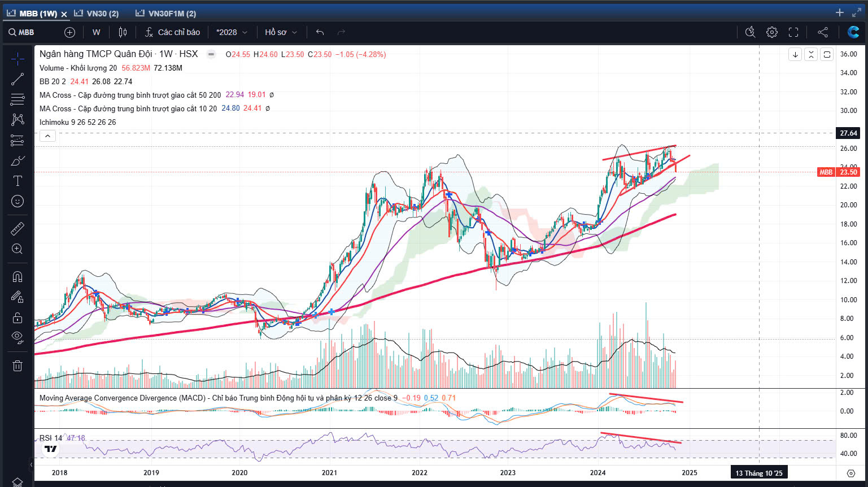Select the ruler measure tool
This screenshot has width=868, height=487.
pos(18,228)
